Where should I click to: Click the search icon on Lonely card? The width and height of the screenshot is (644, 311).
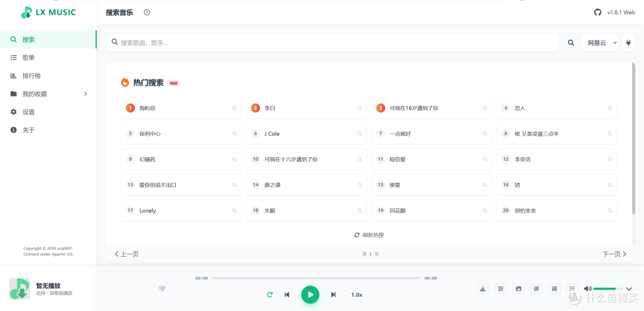[x=234, y=210]
